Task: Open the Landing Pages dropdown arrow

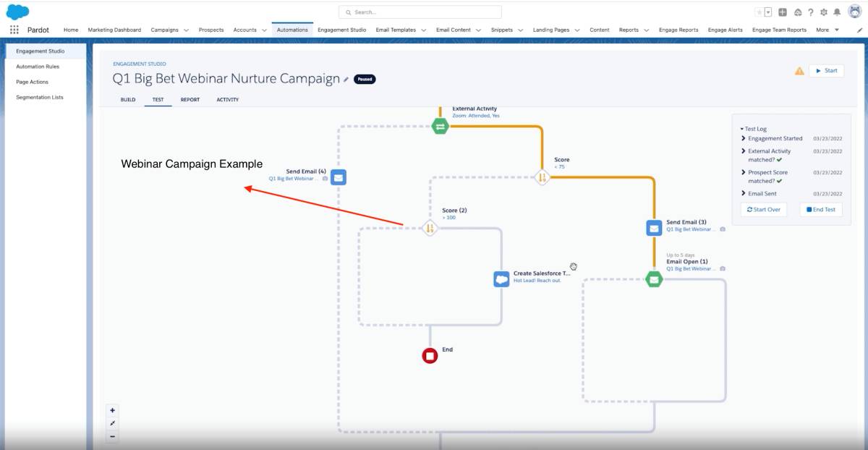Action: 576,30
